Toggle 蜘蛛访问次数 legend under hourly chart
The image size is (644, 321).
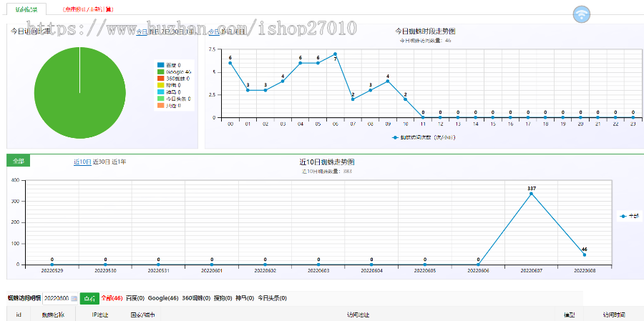click(424, 137)
